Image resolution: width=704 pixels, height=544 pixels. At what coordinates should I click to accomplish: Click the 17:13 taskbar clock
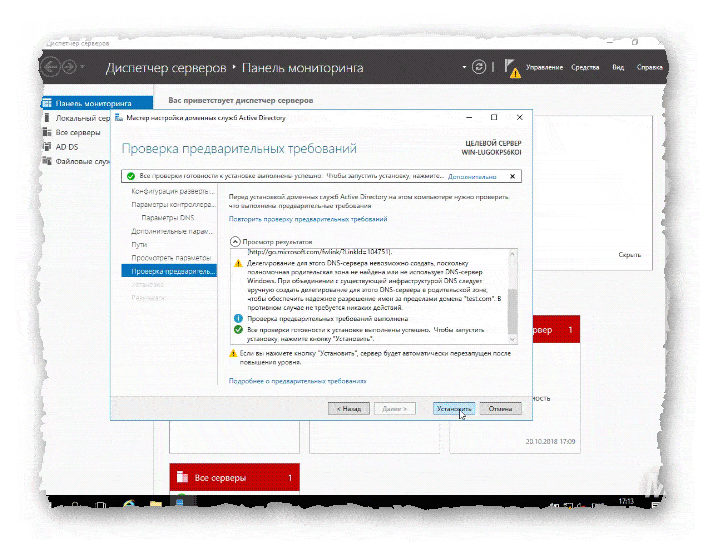(626, 501)
